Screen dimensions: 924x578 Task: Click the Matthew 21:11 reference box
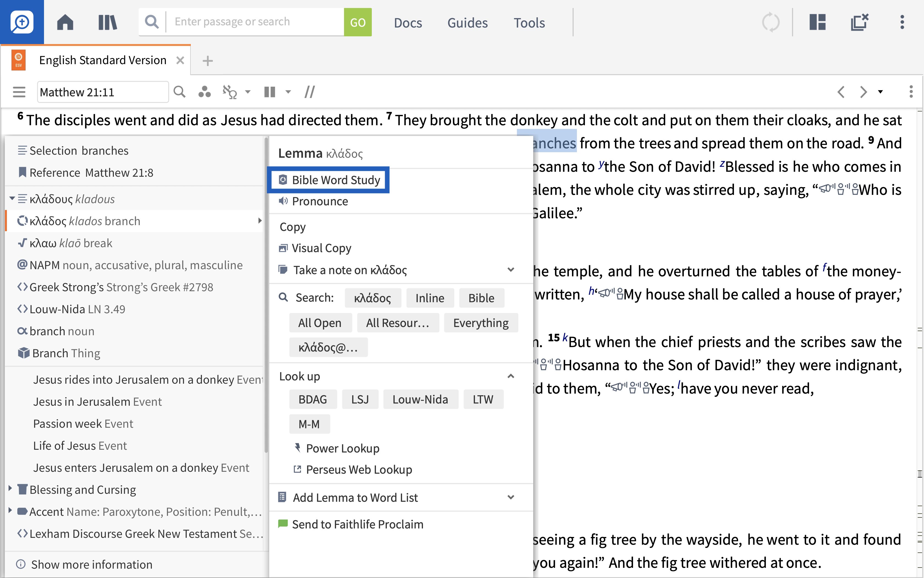point(103,92)
